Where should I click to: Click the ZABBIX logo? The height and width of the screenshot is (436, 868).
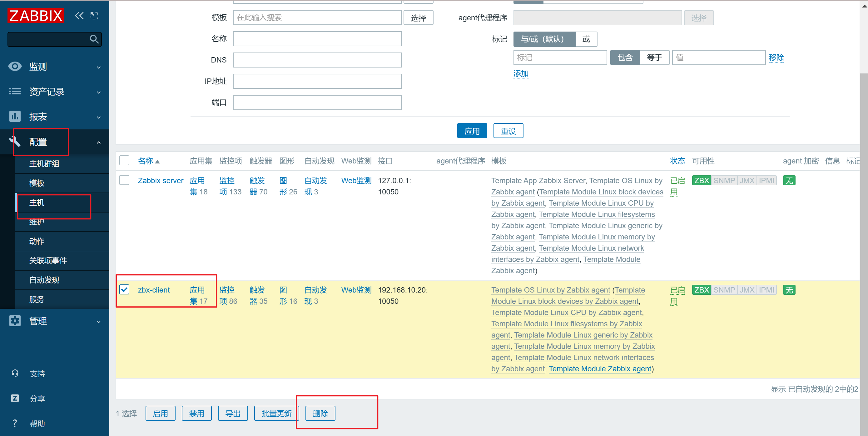[x=36, y=16]
